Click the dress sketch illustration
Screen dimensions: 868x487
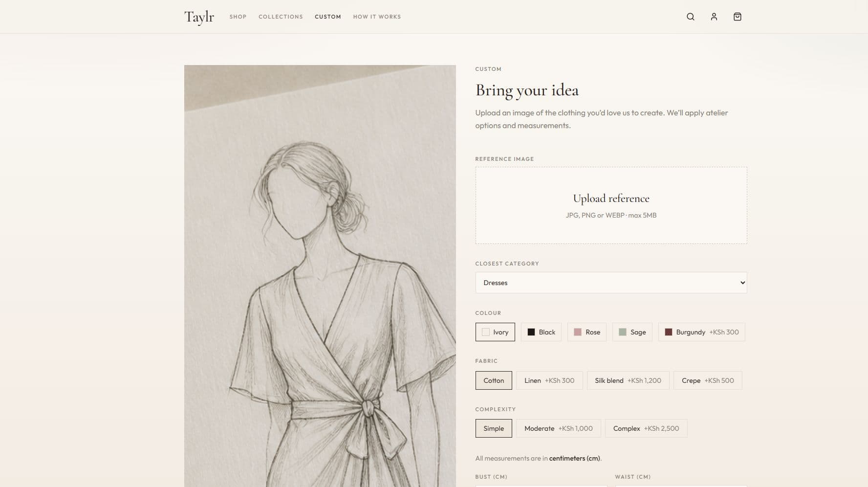(320, 276)
